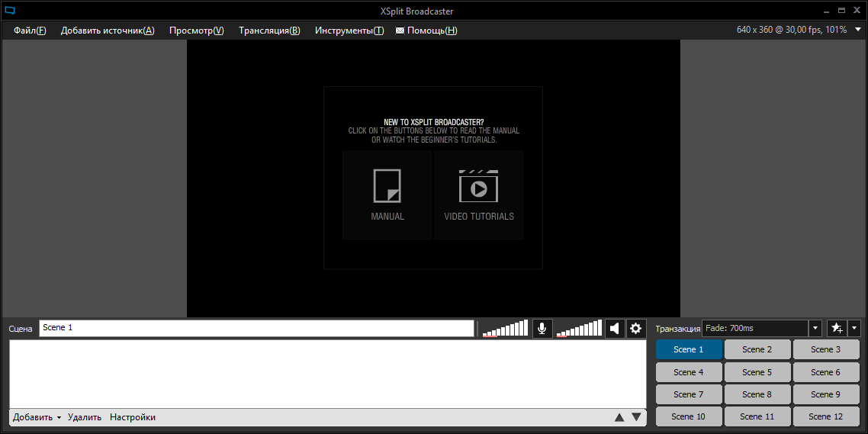Click the envelope icon next to Помощь

click(400, 31)
